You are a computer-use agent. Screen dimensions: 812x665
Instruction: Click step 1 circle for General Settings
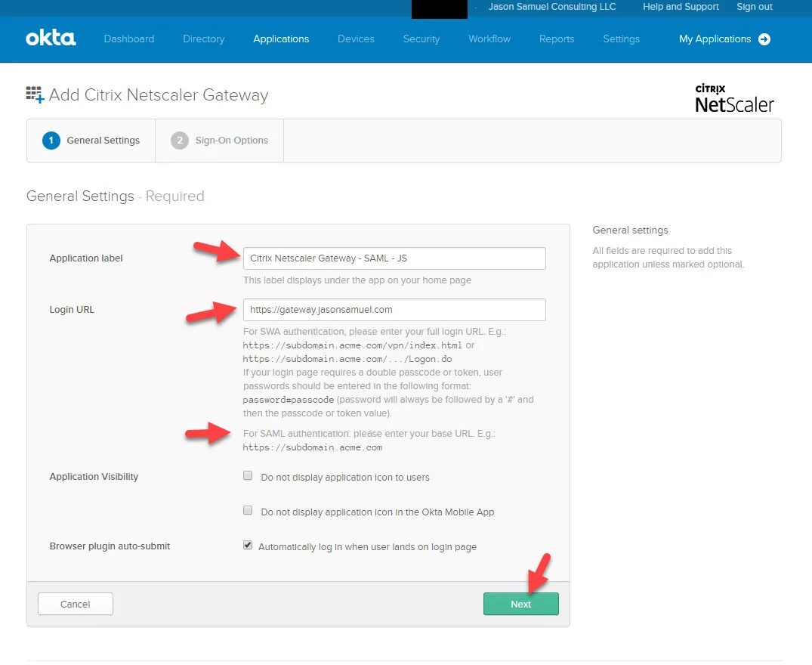51,141
